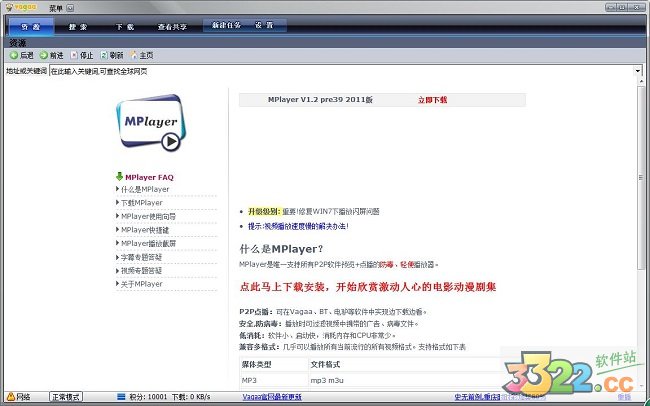Image resolution: width=650 pixels, height=406 pixels.
Task: Switch to the 下载 tab
Action: coord(125,27)
